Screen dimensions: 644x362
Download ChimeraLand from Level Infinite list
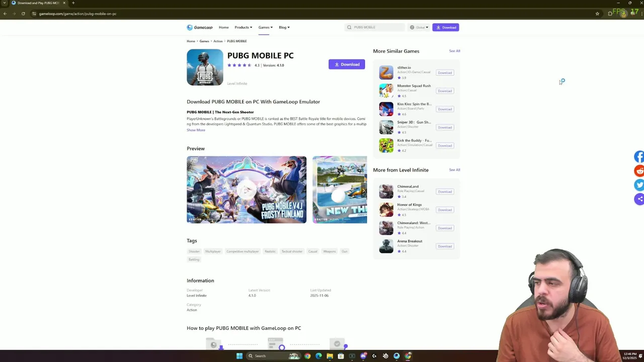(445, 192)
